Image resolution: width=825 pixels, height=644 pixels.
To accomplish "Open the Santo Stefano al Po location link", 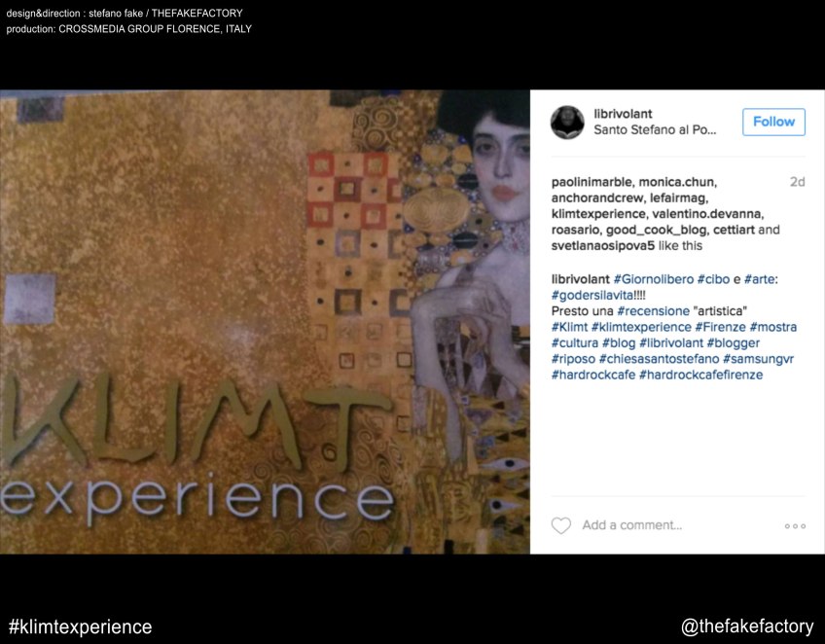I will tap(655, 130).
